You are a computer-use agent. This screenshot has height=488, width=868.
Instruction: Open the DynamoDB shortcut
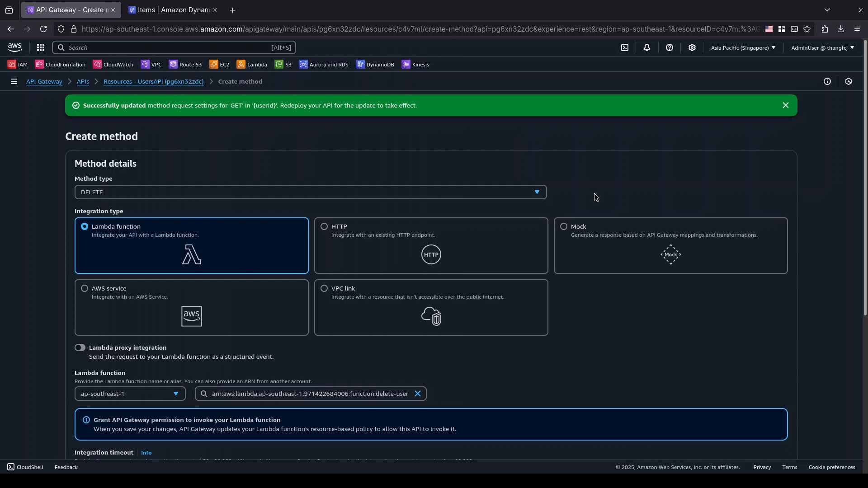[375, 65]
